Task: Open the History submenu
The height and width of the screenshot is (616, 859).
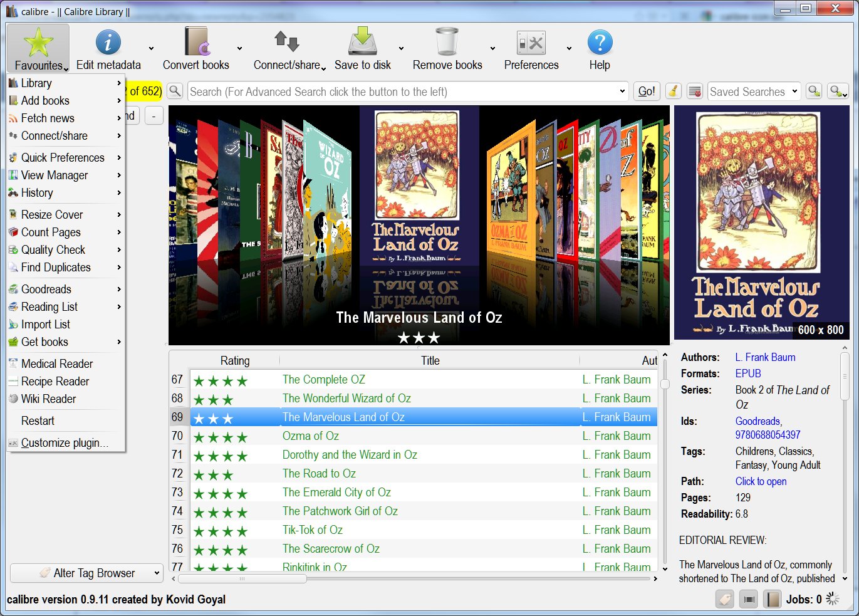Action: tap(65, 192)
